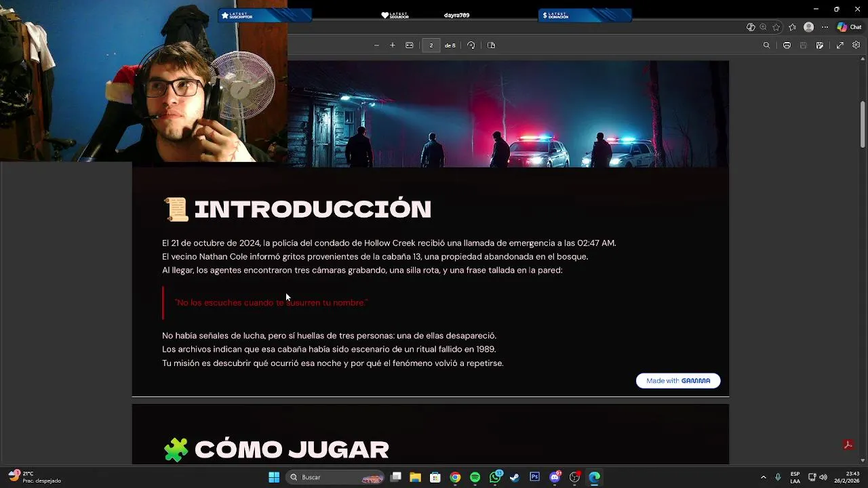
Task: Click the weather widget showing 21°C
Action: pos(35,477)
